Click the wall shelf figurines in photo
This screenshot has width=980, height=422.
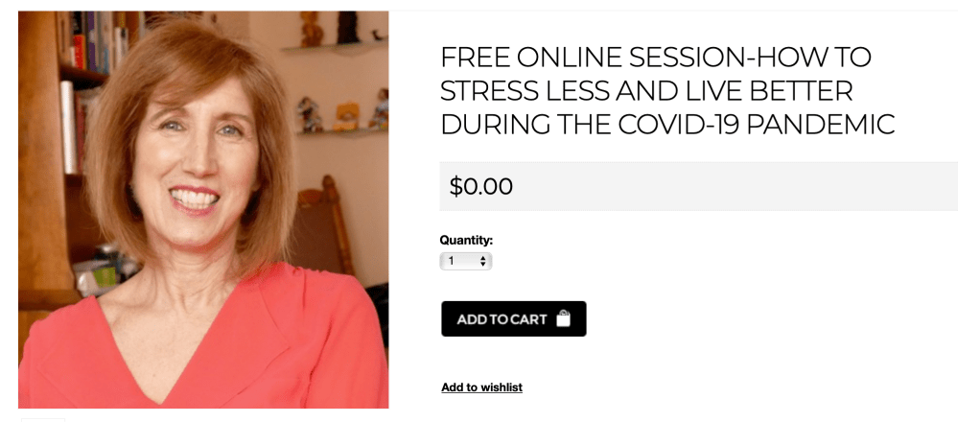click(x=342, y=114)
